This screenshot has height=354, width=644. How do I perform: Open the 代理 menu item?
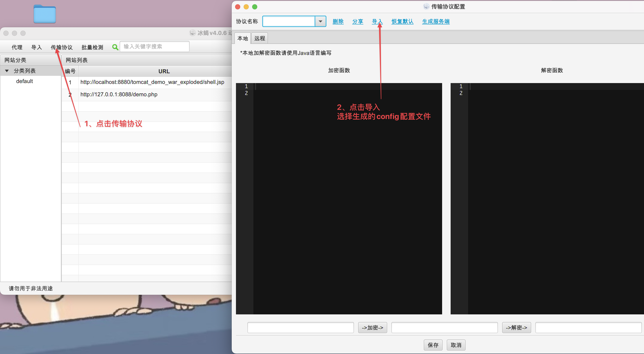pyautogui.click(x=17, y=47)
